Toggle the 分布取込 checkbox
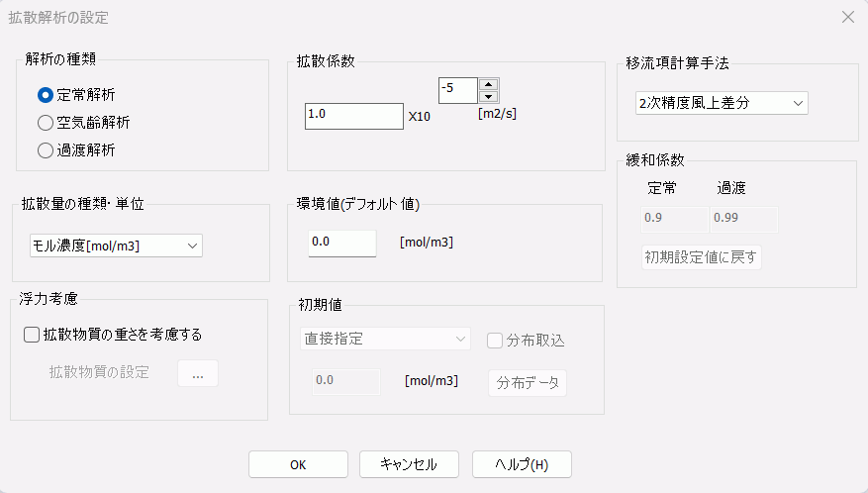Viewport: 868px width, 493px height. pyautogui.click(x=496, y=341)
